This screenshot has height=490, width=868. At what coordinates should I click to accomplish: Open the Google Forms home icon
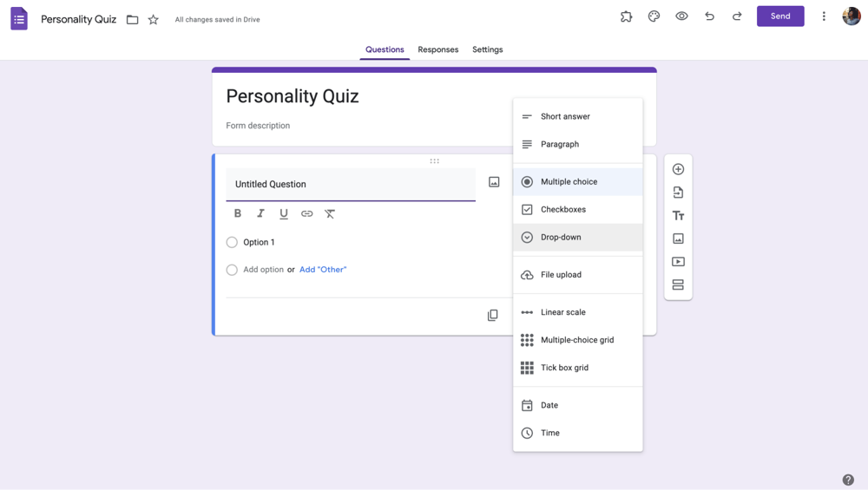coord(19,19)
